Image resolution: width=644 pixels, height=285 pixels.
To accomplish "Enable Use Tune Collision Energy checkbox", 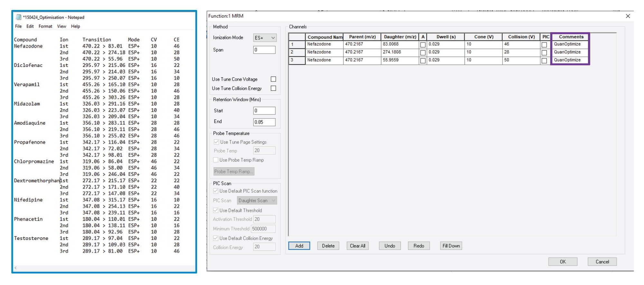I will (273, 88).
